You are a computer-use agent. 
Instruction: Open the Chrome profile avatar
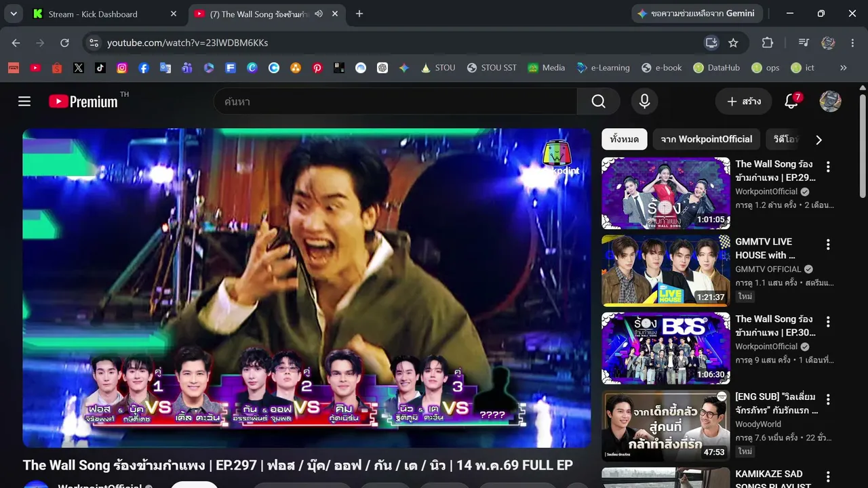pyautogui.click(x=828, y=43)
